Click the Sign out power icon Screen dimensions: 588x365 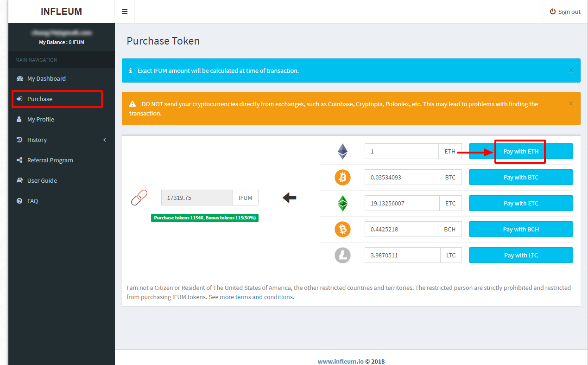click(552, 12)
